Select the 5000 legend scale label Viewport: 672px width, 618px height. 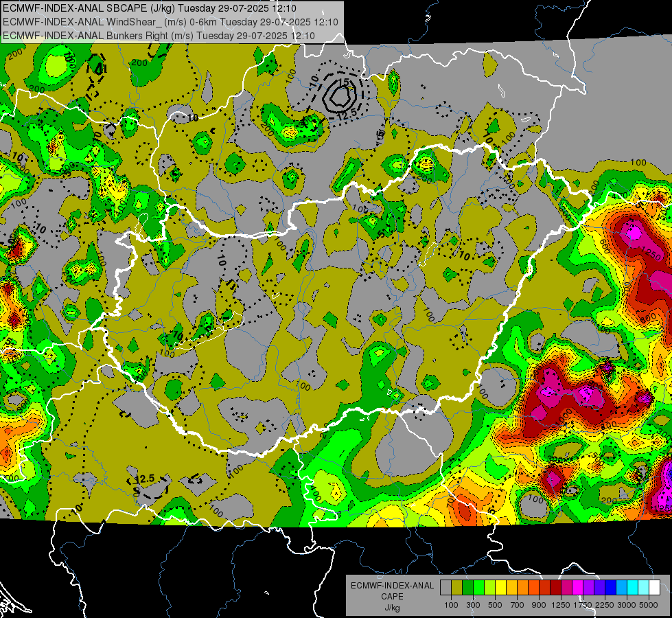[649, 605]
